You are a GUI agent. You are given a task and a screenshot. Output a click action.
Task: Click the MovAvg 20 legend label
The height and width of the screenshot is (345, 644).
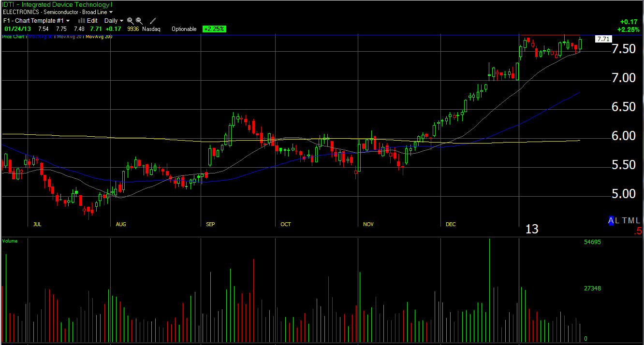click(70, 36)
